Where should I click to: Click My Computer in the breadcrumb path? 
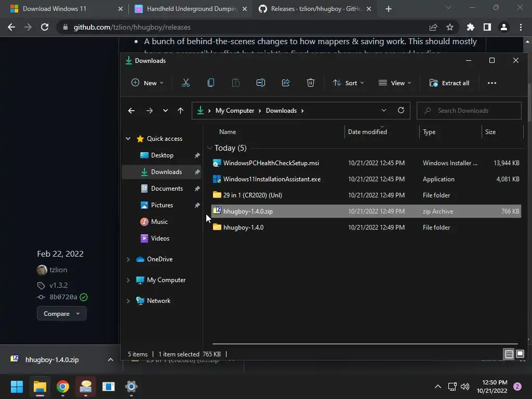[x=235, y=111]
